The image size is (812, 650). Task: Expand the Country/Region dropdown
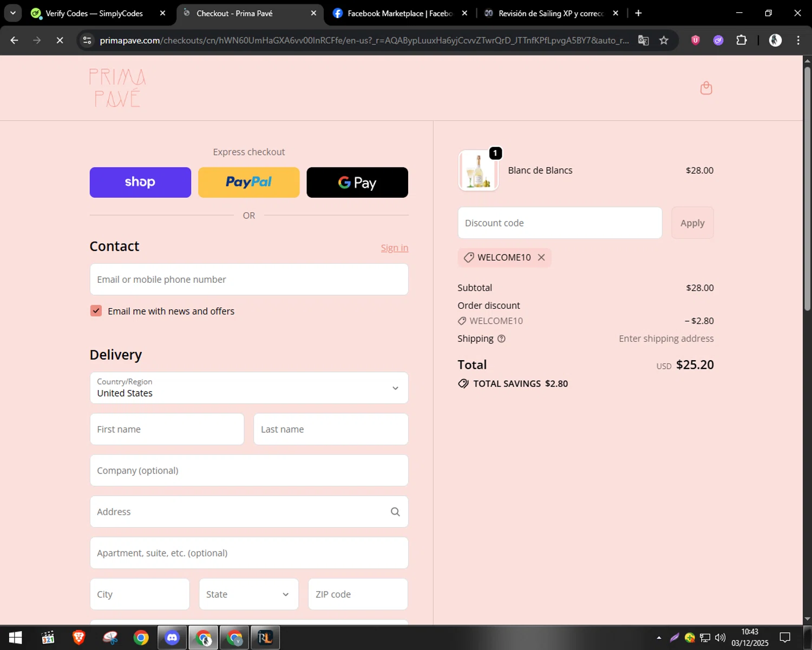(249, 388)
